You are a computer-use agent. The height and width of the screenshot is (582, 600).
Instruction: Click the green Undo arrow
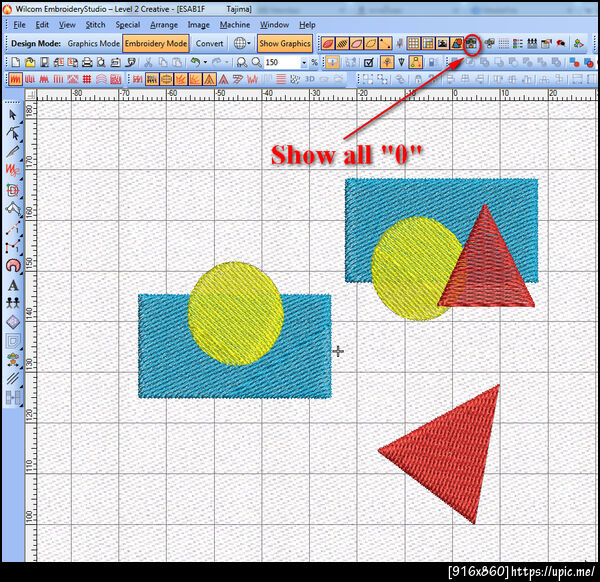click(x=196, y=62)
